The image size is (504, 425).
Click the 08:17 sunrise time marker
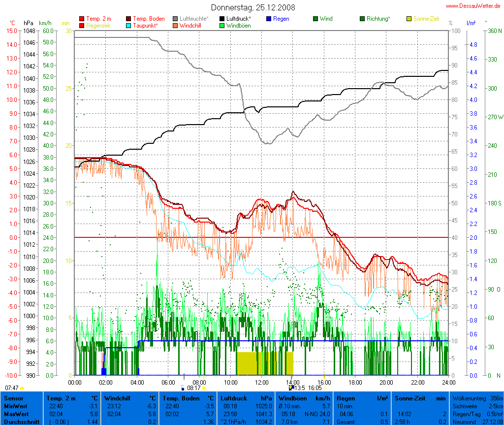coord(193,388)
